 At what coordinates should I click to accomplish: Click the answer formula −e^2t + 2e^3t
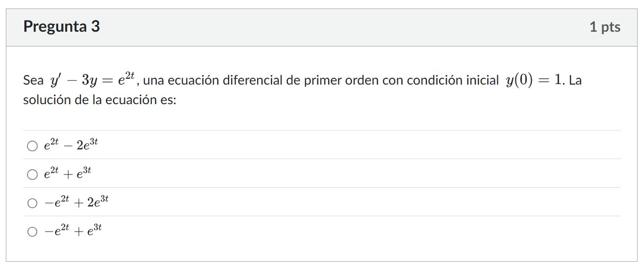(76, 202)
